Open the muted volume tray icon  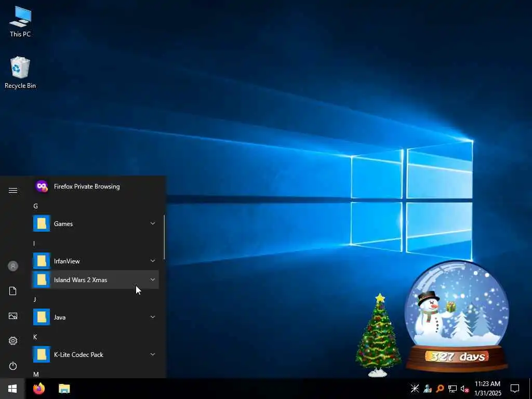465,389
